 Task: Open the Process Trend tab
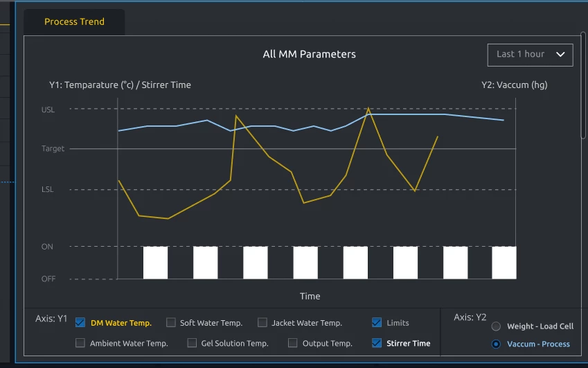tap(74, 21)
